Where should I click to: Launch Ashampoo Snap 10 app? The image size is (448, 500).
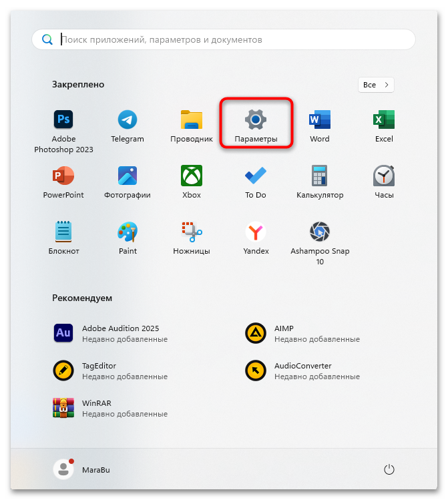320,232
